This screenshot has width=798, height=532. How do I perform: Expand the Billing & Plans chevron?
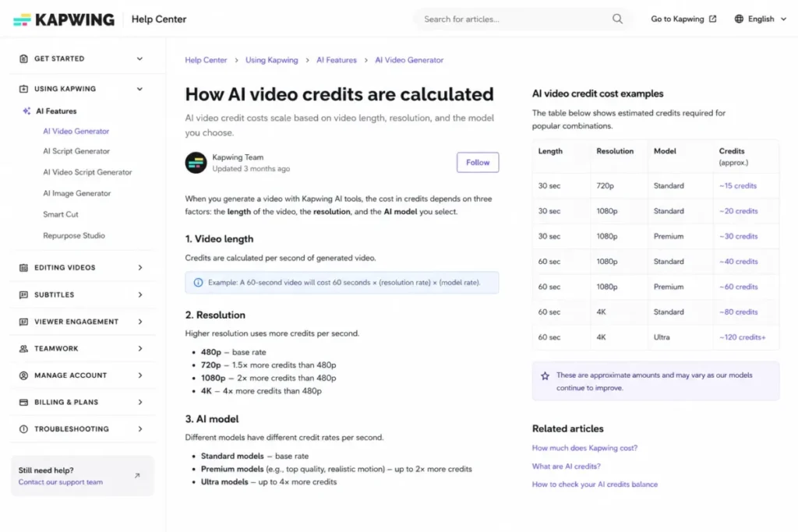pyautogui.click(x=140, y=402)
